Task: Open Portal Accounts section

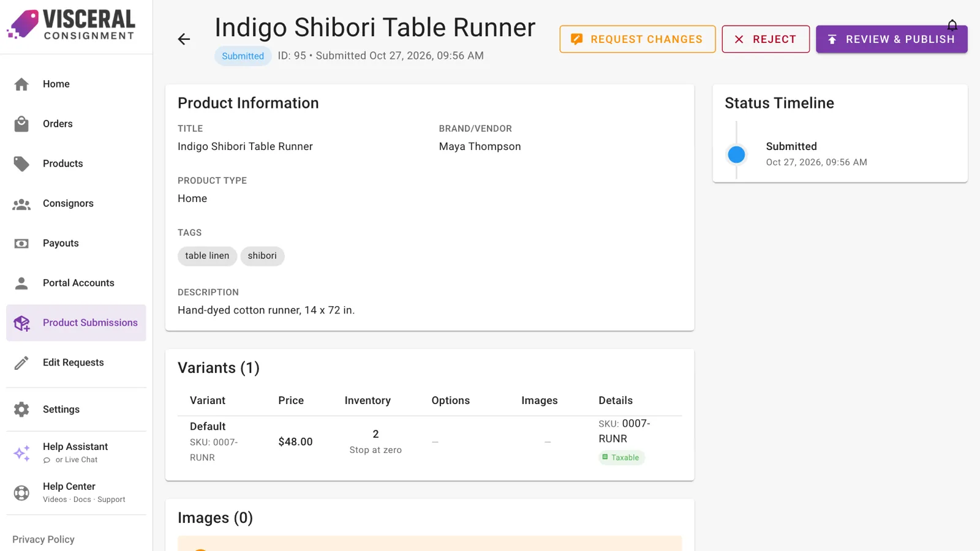Action: (x=76, y=283)
